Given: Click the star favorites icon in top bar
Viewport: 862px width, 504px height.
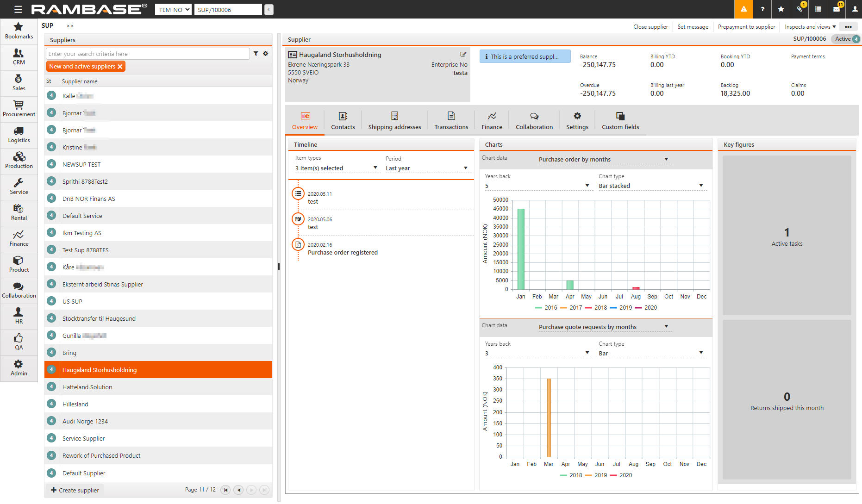Looking at the screenshot, I should pyautogui.click(x=781, y=9).
